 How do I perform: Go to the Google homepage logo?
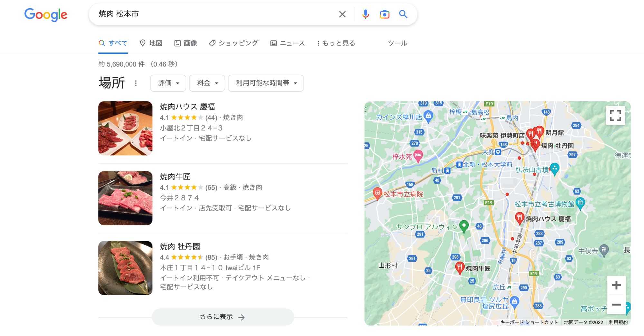(46, 14)
